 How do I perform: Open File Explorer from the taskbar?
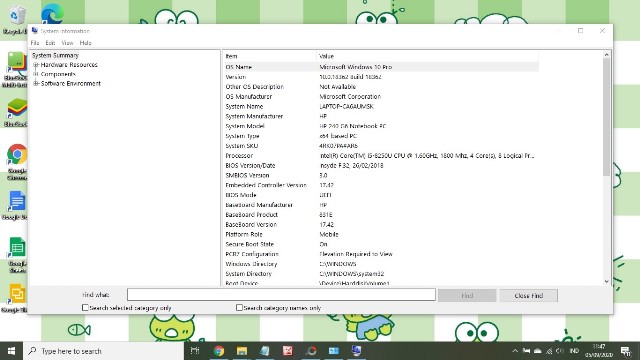click(242, 351)
